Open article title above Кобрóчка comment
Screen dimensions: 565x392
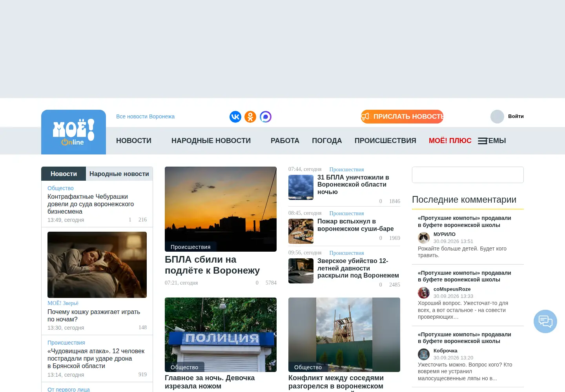pos(464,338)
